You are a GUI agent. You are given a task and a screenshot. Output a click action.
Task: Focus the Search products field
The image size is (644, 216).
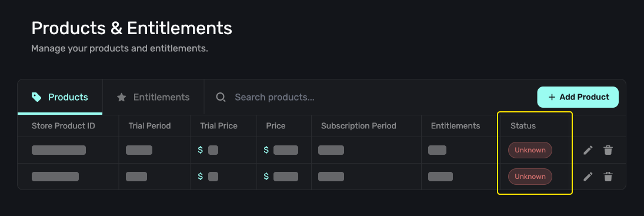(x=370, y=97)
